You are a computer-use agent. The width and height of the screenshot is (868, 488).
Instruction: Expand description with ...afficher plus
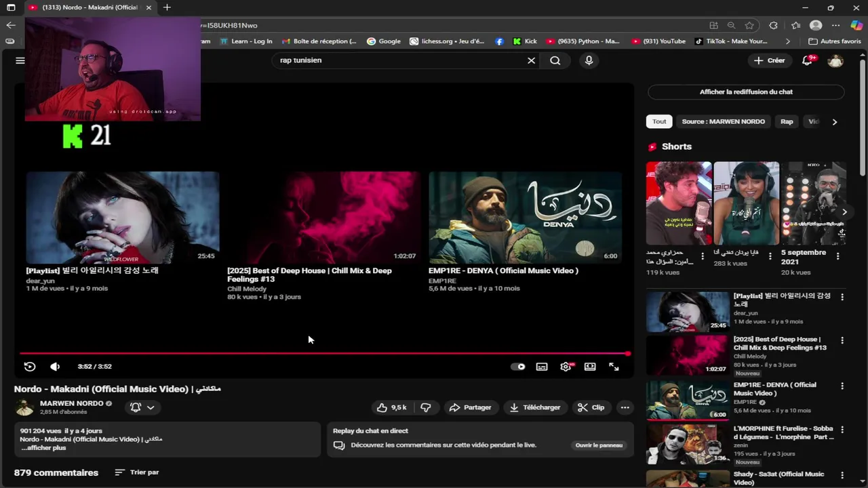(x=43, y=448)
